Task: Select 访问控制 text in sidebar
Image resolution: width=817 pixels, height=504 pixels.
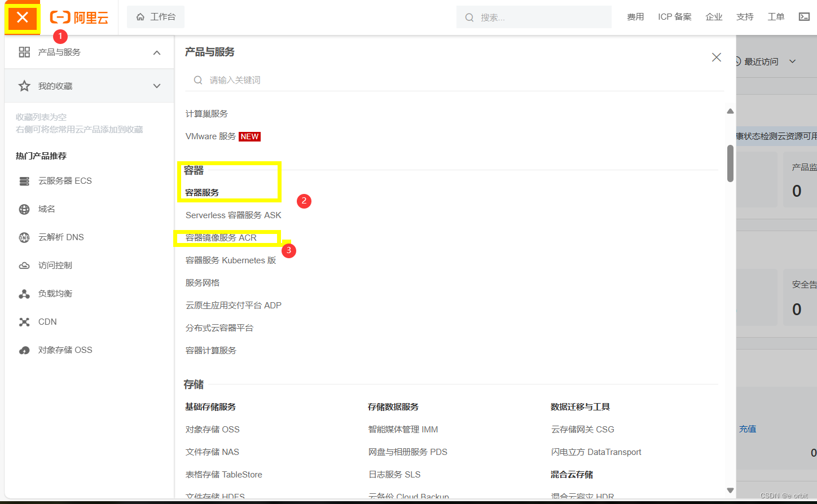Action: (55, 266)
